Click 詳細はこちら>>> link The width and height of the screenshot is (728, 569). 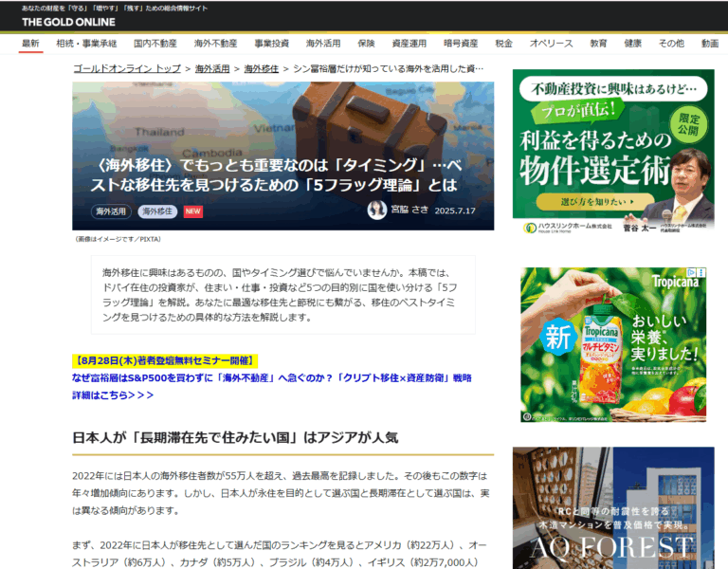coord(113,395)
